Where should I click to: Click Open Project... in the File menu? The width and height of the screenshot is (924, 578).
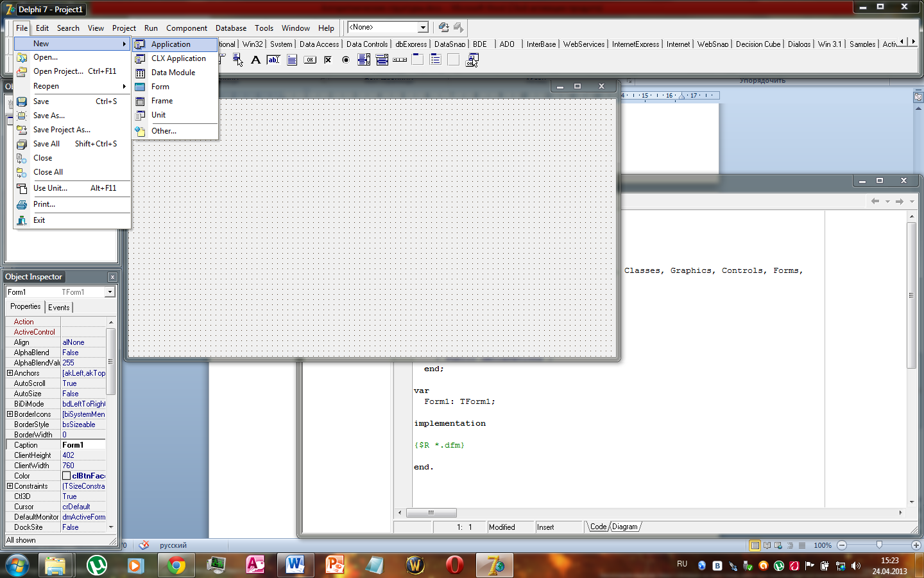point(72,71)
